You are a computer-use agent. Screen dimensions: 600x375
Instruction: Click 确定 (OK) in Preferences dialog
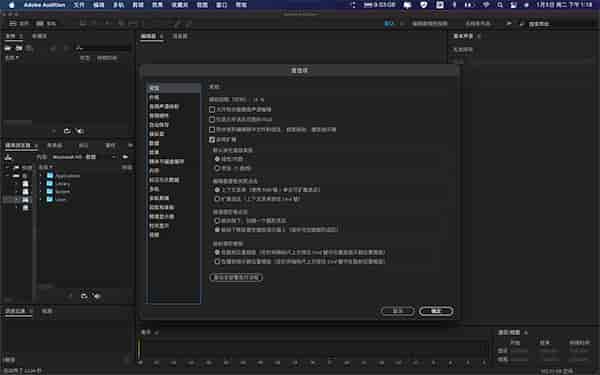click(436, 311)
